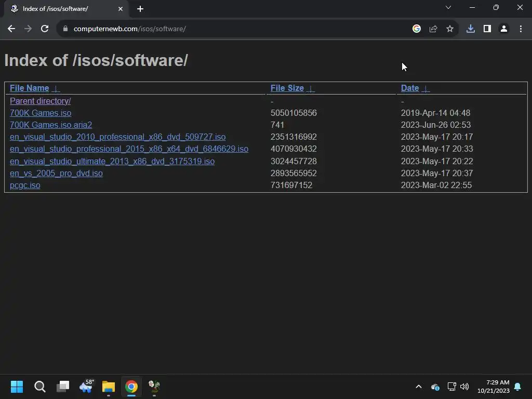Open the Chrome downloads icon

point(471,29)
